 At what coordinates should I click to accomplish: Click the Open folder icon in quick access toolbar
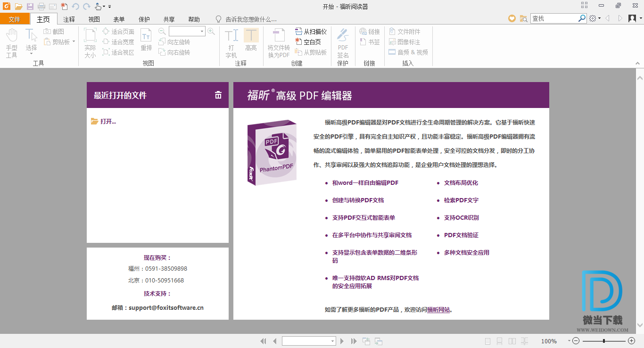18,7
